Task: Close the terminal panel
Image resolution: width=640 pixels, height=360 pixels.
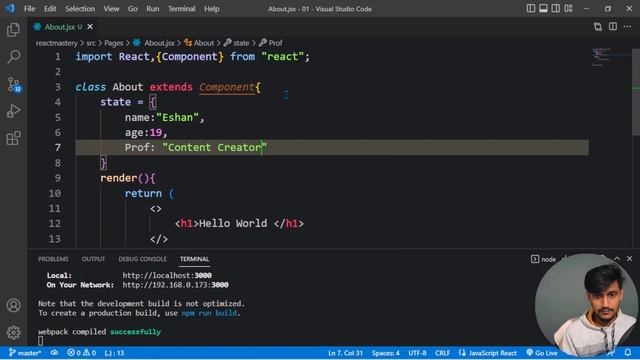Action: click(629, 259)
